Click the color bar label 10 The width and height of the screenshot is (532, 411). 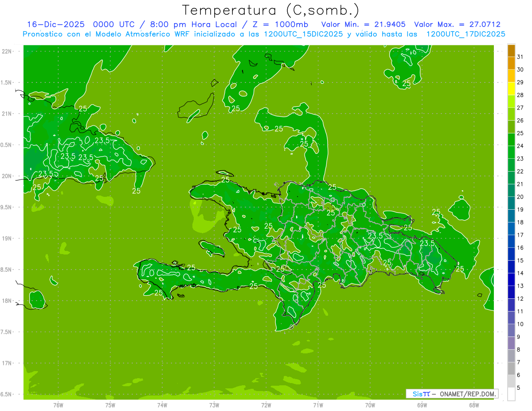pyautogui.click(x=520, y=324)
